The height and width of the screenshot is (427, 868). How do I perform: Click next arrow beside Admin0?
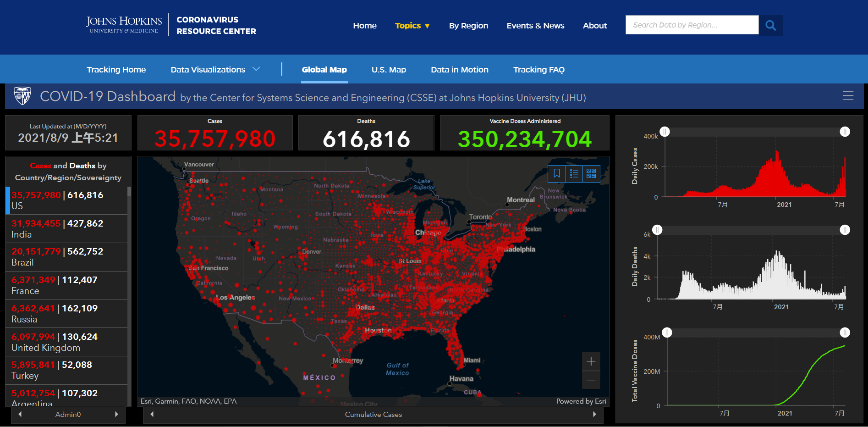(x=116, y=414)
